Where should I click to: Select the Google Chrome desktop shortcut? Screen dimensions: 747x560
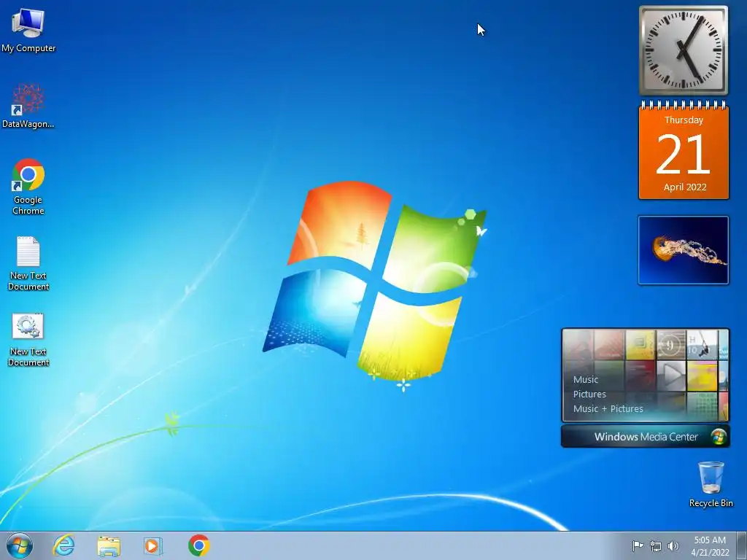tap(28, 186)
